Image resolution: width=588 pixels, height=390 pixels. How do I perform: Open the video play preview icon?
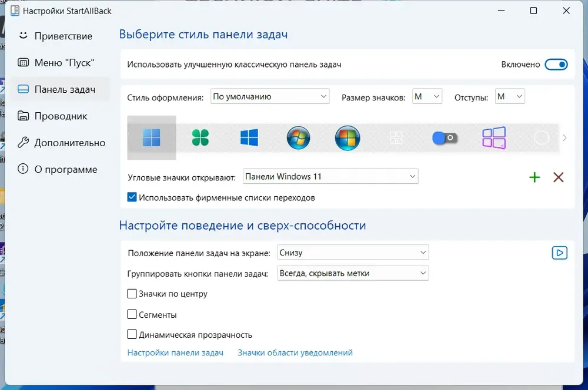[560, 253]
